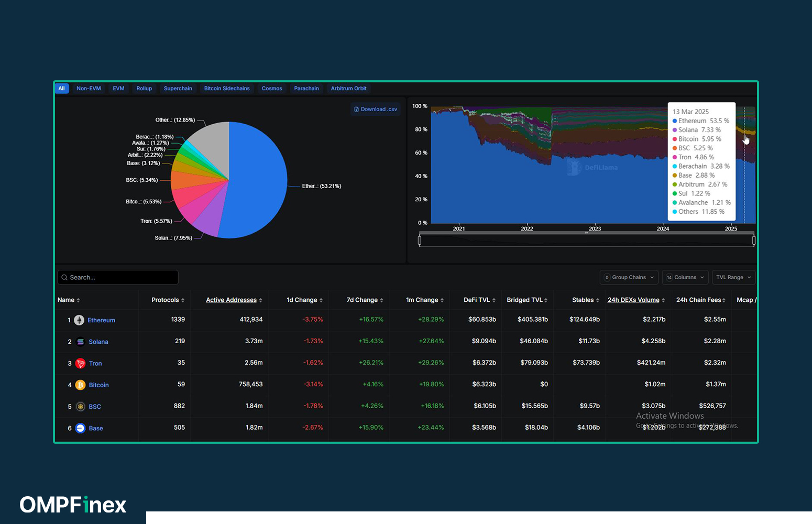This screenshot has height=524, width=812.
Task: Click Ethereum DeFi TVL value $60.853b
Action: click(482, 320)
